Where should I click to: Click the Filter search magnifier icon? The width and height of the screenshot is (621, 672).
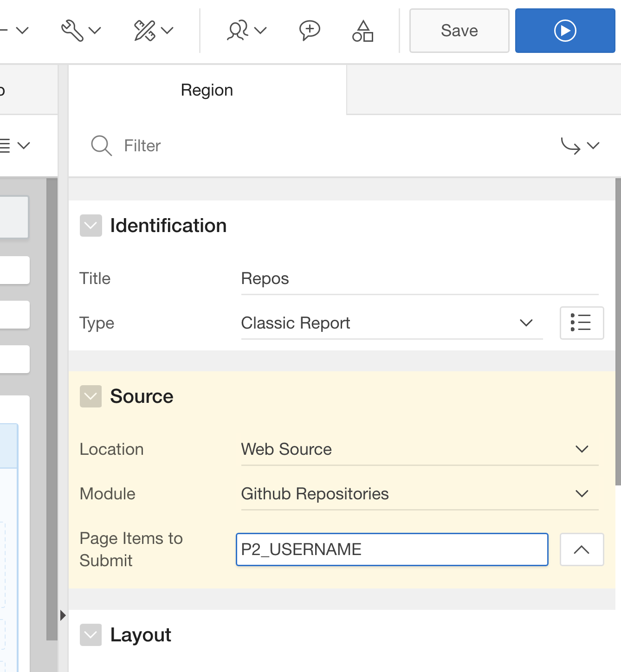point(101,146)
